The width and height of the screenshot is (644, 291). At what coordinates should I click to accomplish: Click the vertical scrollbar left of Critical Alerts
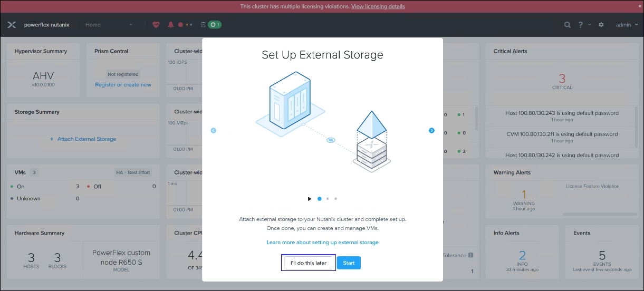[x=476, y=119]
